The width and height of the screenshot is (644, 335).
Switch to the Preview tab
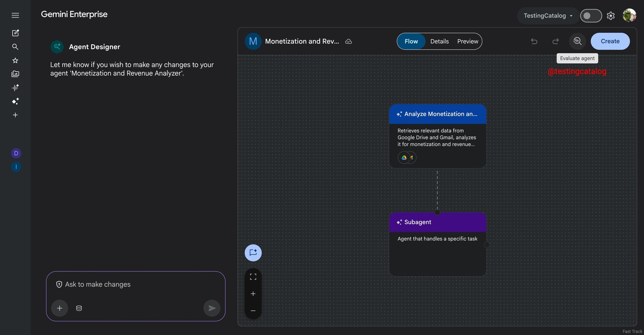[x=468, y=41]
